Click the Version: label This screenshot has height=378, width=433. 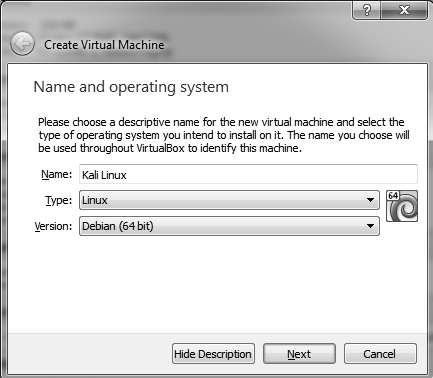[53, 226]
